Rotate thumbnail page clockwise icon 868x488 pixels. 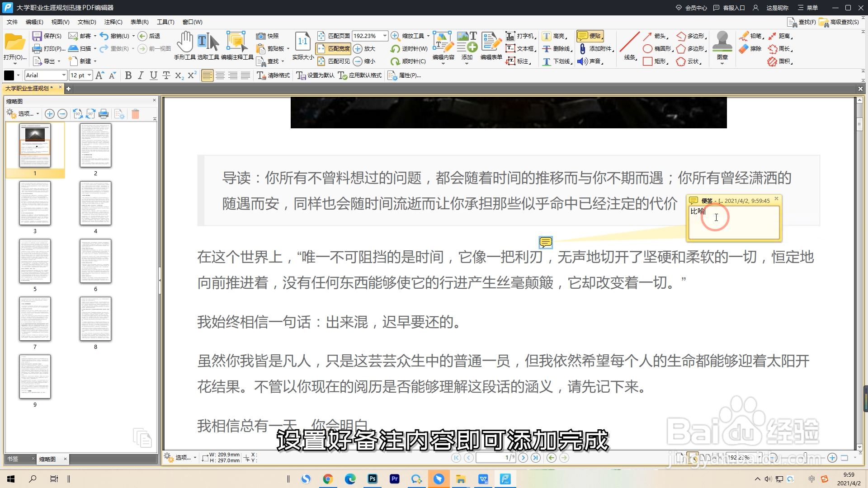coord(91,114)
